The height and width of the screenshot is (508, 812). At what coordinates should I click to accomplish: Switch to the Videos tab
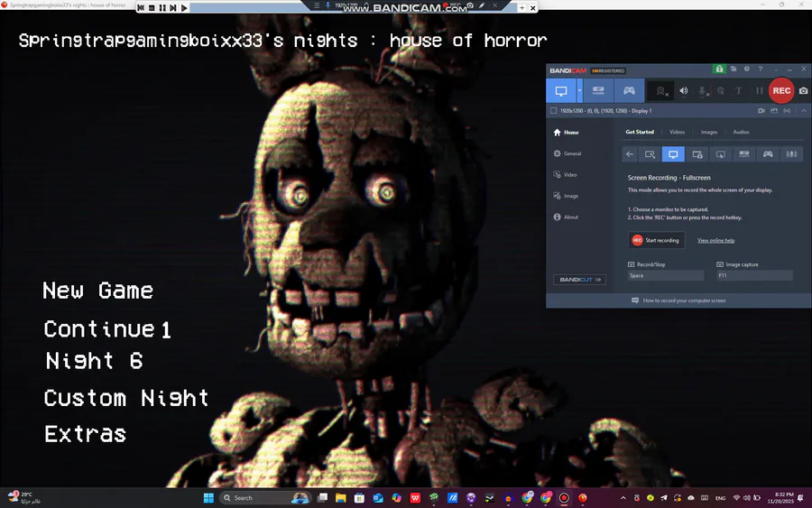(677, 132)
